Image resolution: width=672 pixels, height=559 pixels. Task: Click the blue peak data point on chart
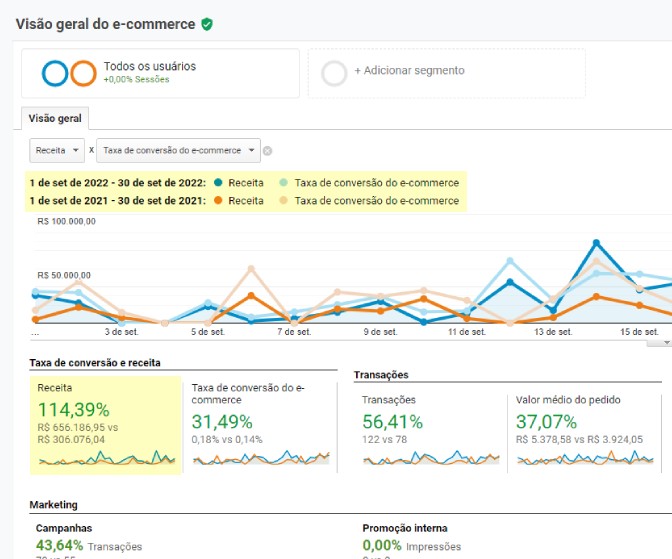(x=596, y=242)
